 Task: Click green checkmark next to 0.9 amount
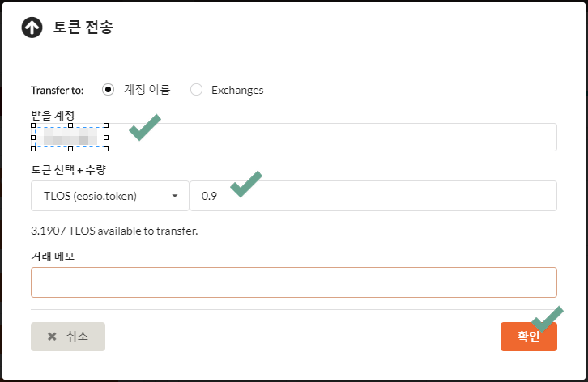(x=246, y=184)
